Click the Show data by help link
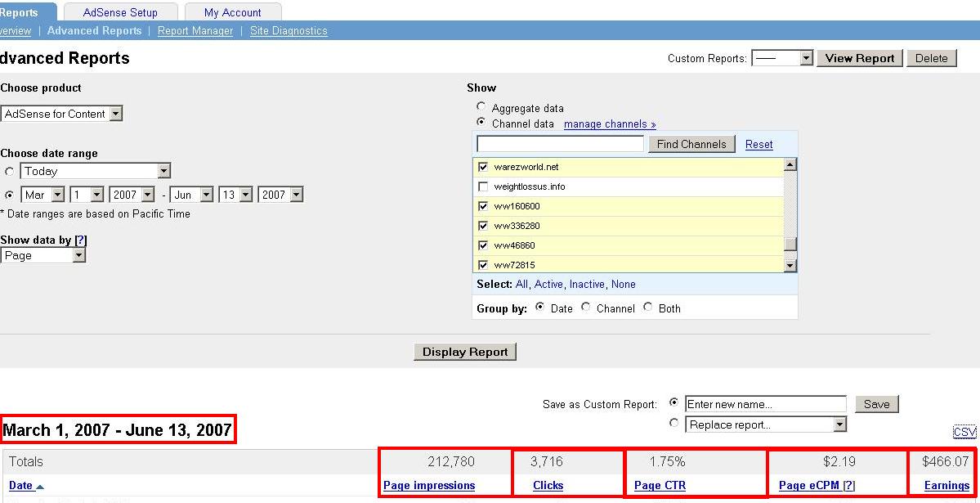Screen dimensions: 980x503 click(x=80, y=240)
